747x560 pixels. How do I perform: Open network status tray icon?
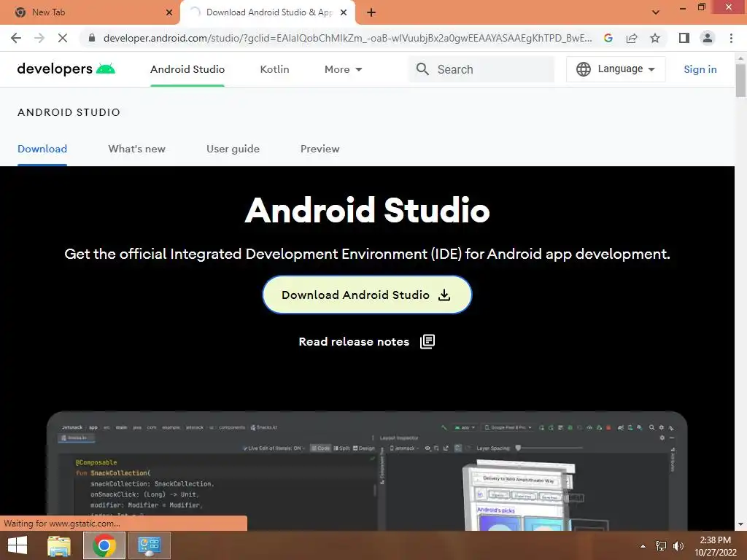661,546
